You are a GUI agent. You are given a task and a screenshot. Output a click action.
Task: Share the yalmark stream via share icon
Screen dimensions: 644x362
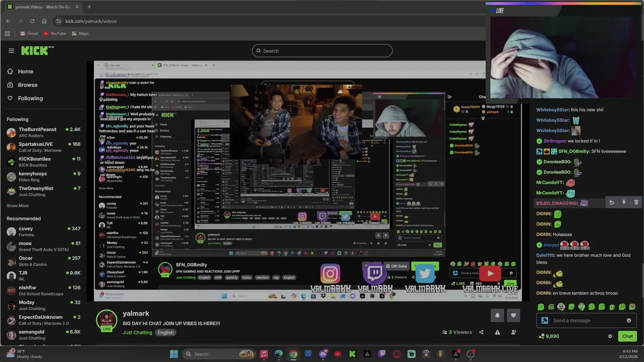[x=481, y=332]
